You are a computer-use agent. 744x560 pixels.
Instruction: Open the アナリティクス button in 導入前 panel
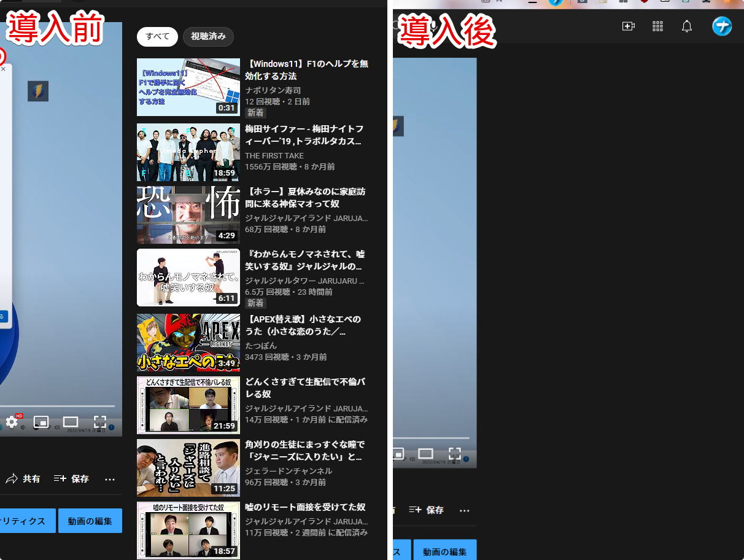coord(28,521)
